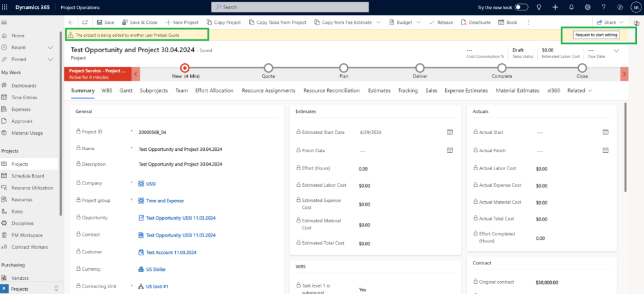Screen dimensions: 644x294
Task: Select the Deliver stage circle
Action: (420, 68)
